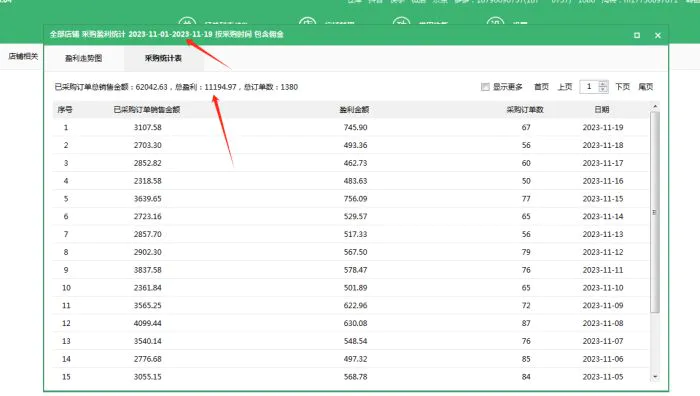
Task: Select date cell 2023-11-05
Action: tap(603, 377)
